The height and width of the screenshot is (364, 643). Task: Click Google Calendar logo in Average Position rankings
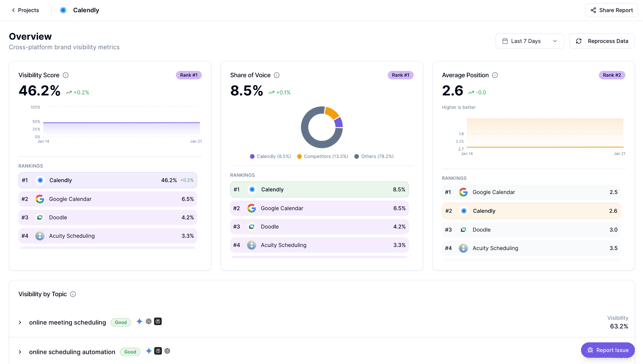tap(463, 192)
